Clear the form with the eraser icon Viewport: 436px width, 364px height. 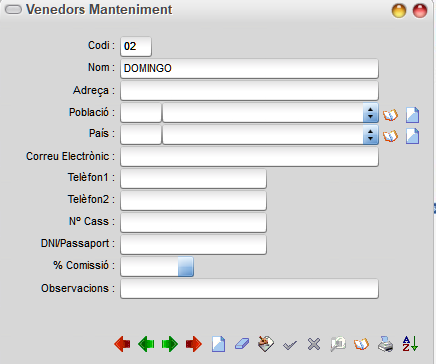click(x=242, y=344)
